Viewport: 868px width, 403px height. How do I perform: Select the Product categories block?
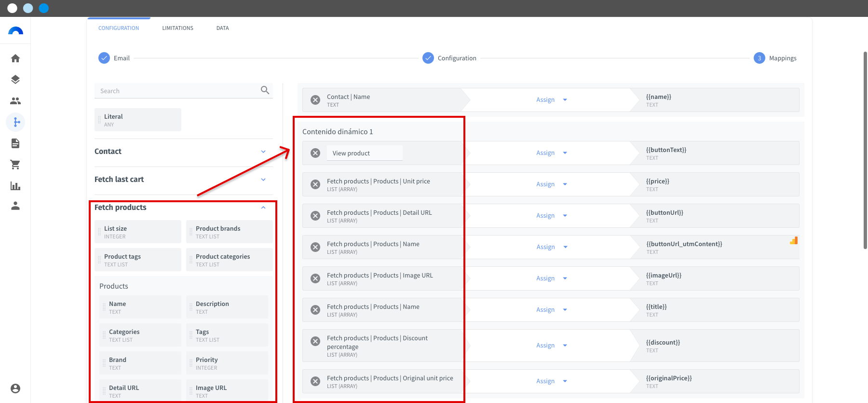[230, 260]
